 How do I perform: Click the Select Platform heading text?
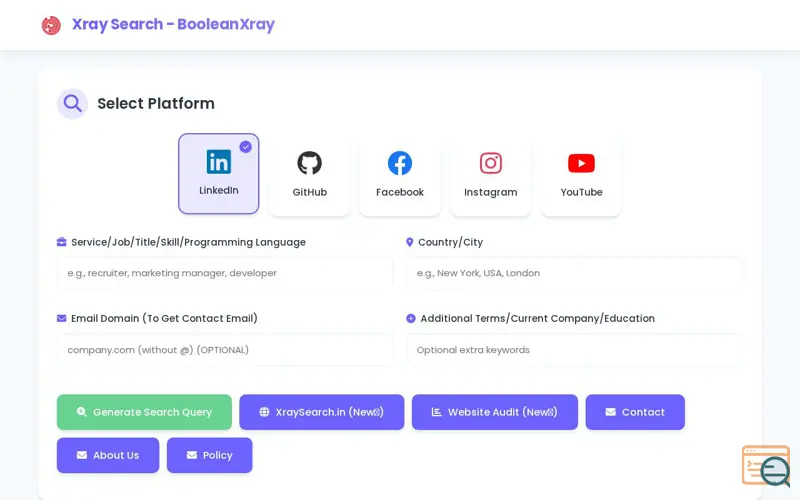156,104
